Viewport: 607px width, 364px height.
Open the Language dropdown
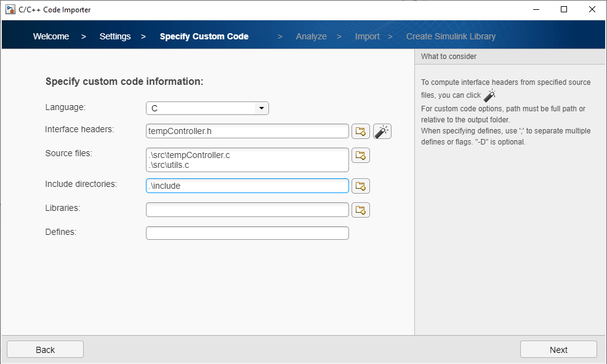(207, 108)
